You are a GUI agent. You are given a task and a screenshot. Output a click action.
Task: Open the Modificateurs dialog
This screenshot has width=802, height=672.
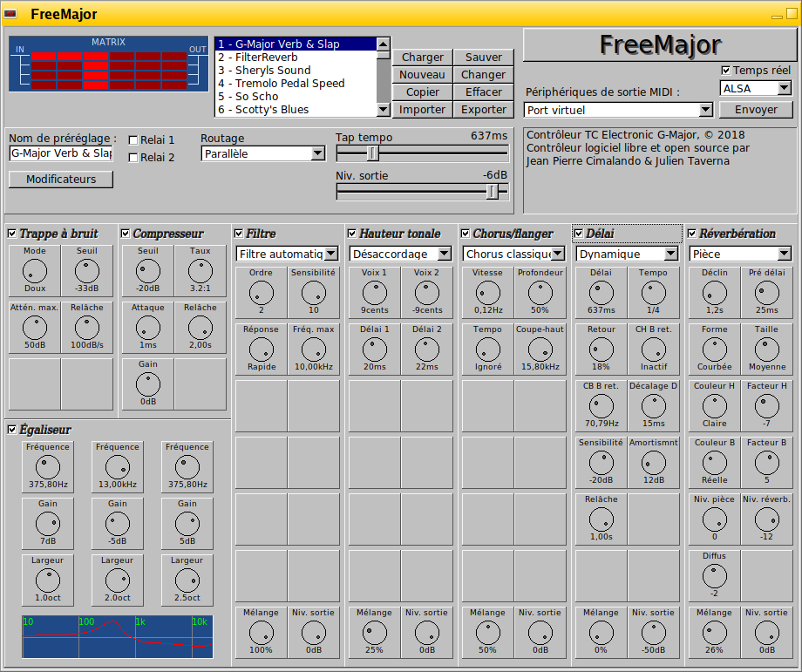click(61, 180)
